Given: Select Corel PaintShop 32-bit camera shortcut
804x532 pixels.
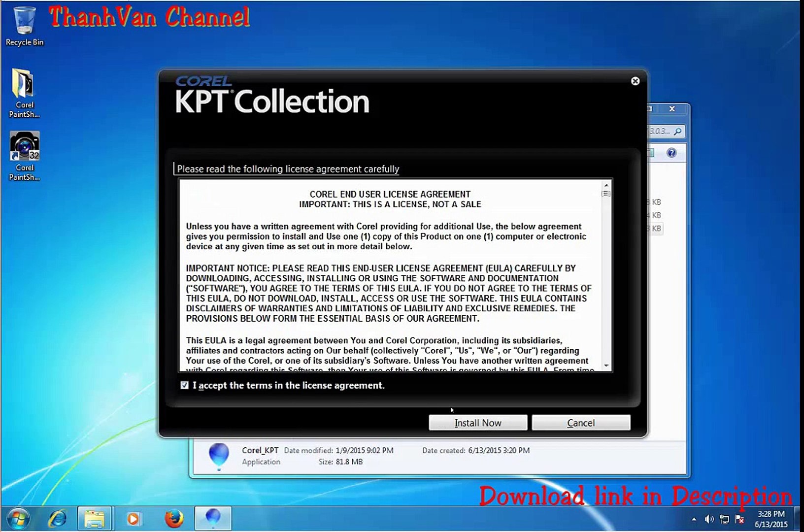Looking at the screenshot, I should [x=24, y=156].
